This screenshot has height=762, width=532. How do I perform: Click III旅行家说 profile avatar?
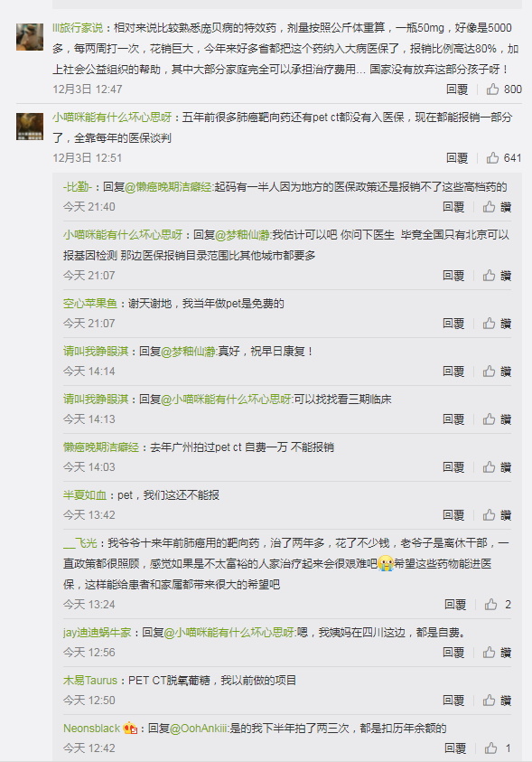[x=30, y=36]
